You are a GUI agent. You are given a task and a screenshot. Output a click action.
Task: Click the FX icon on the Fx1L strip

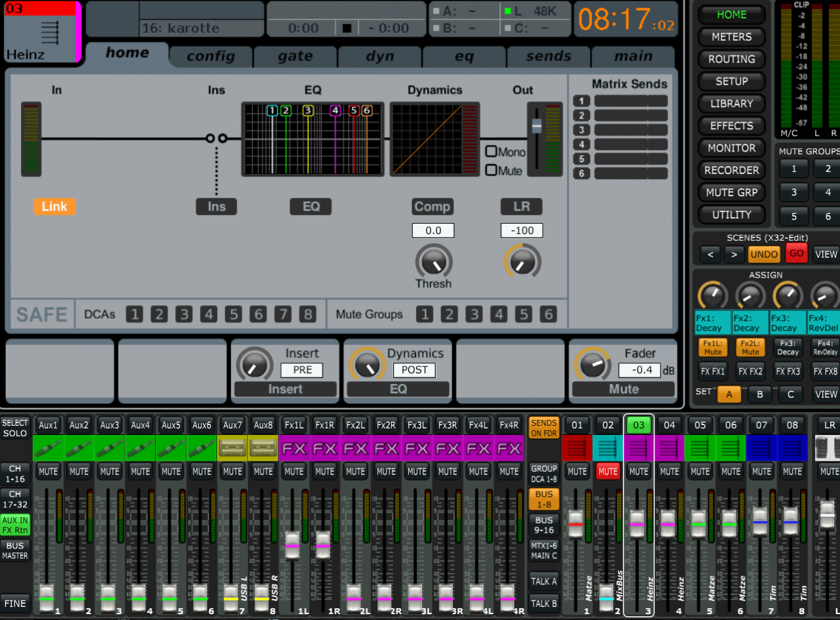coord(294,448)
